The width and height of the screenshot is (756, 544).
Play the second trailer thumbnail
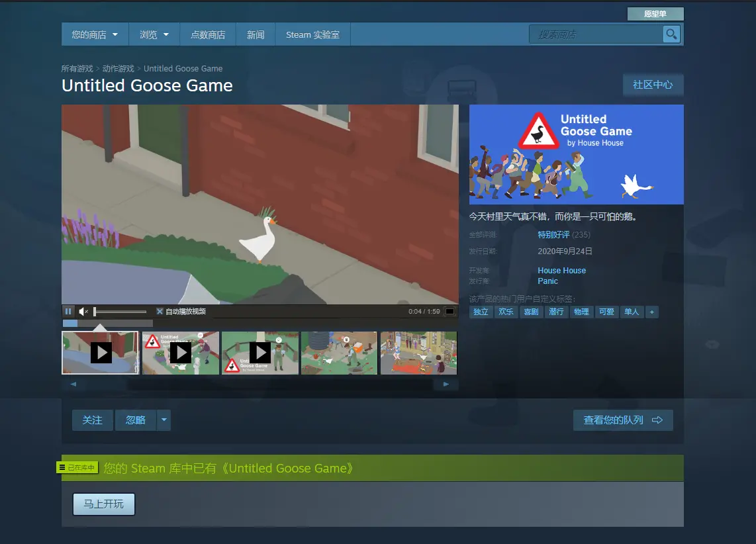[181, 353]
